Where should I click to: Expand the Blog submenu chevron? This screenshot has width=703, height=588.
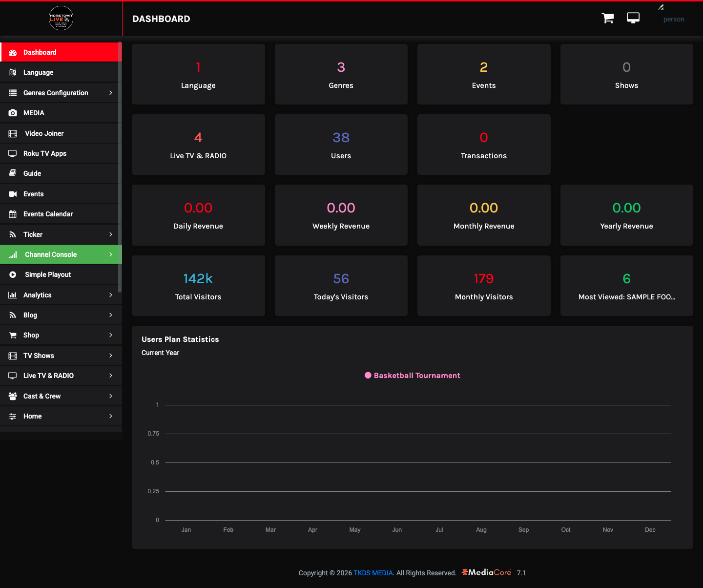click(111, 315)
